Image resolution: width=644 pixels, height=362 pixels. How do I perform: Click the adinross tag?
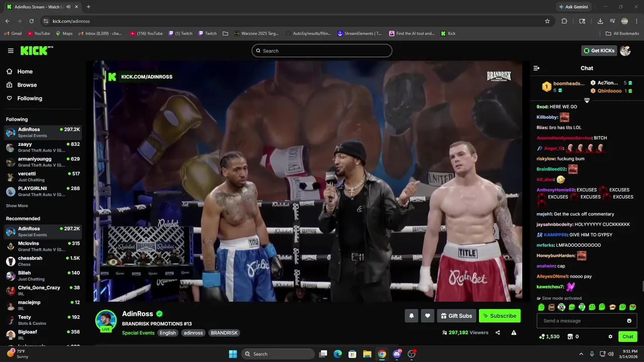tap(193, 333)
